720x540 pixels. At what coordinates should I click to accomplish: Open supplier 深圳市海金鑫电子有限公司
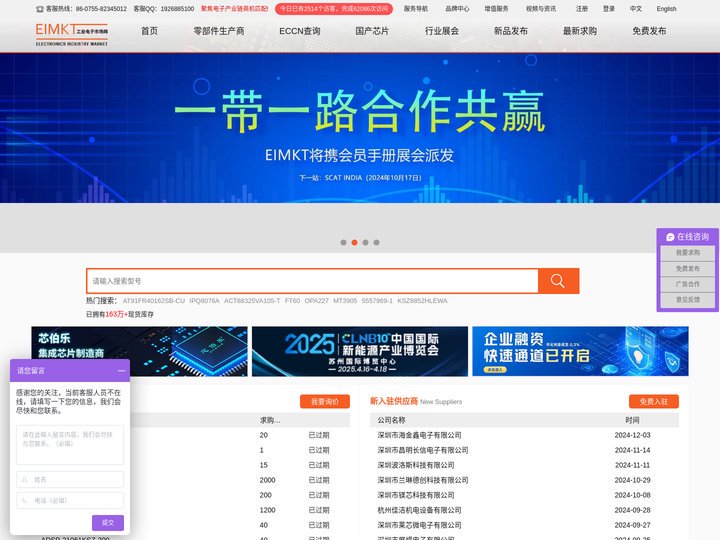click(419, 435)
